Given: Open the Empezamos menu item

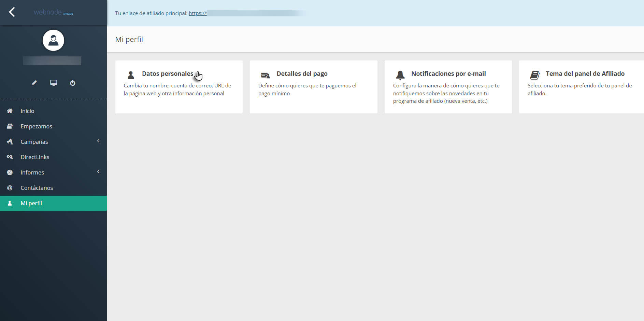Looking at the screenshot, I should tap(36, 126).
